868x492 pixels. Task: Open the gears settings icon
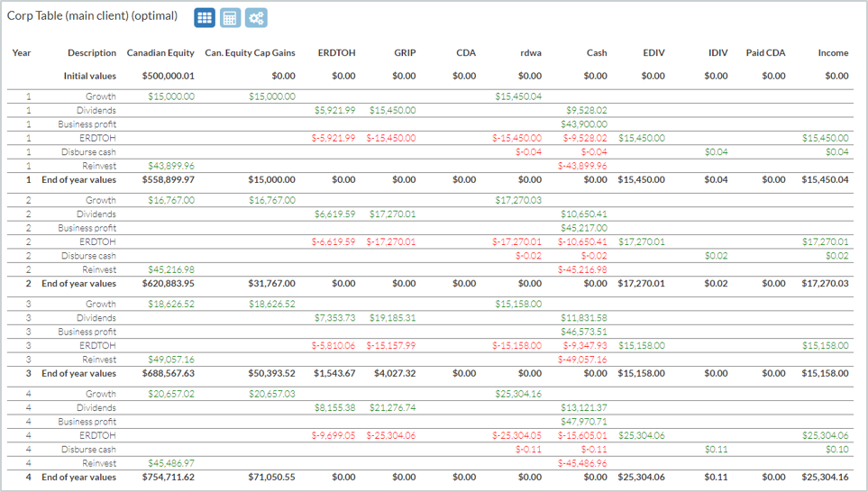pos(256,18)
